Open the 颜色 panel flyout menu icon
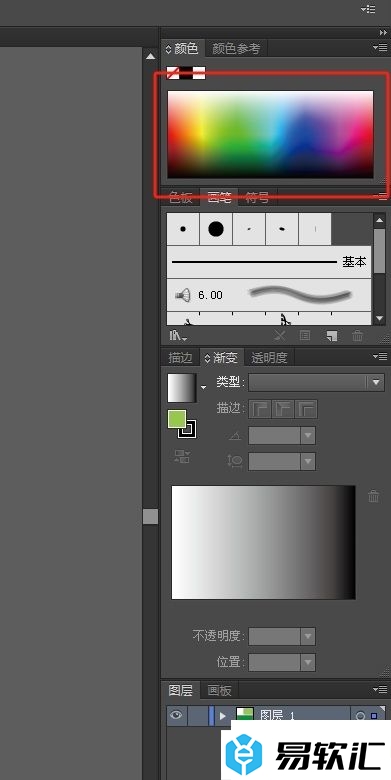This screenshot has width=391, height=780. point(380,48)
